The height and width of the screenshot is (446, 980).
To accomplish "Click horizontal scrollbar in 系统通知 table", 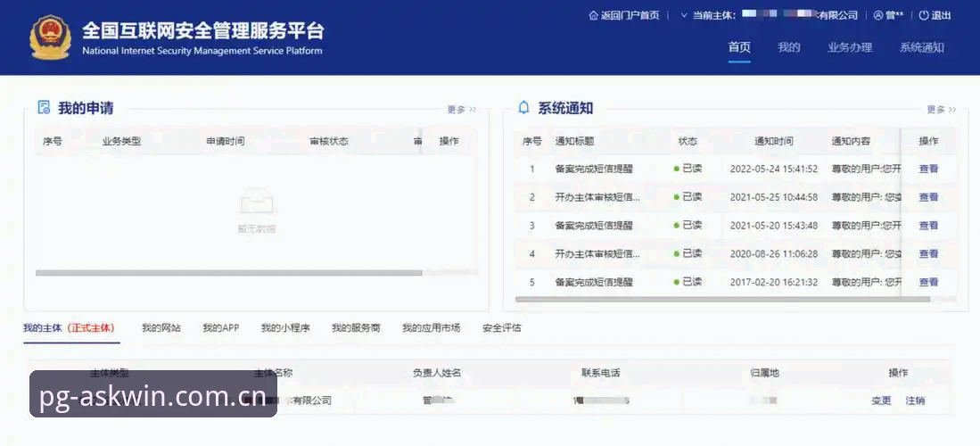I will coord(722,299).
